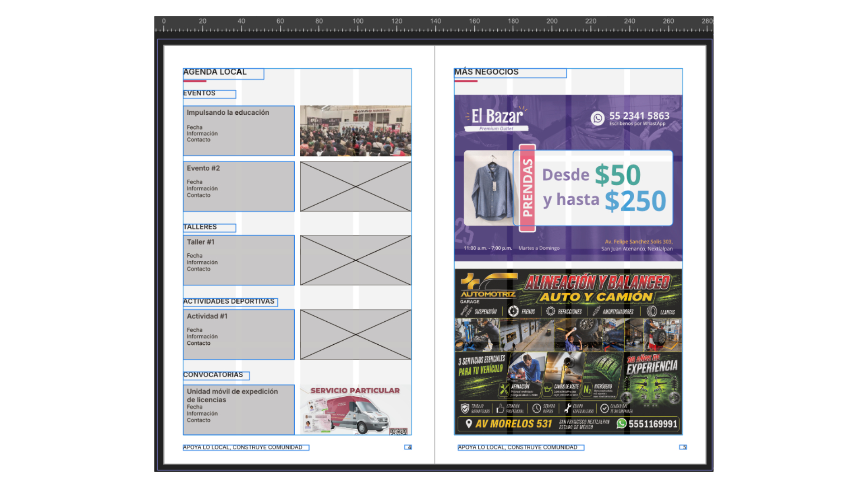Select the "TALLERES" section heading
Viewport: 868px width, 488px height.
point(209,228)
